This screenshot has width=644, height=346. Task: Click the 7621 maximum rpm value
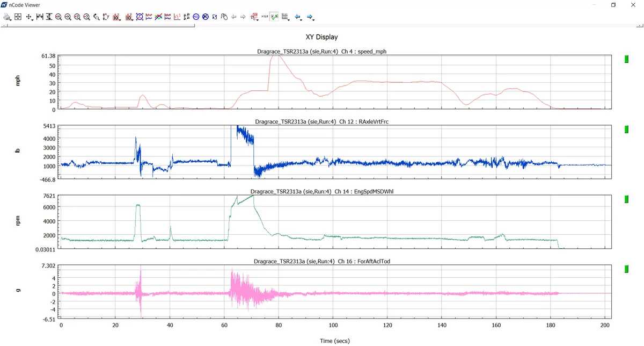50,196
